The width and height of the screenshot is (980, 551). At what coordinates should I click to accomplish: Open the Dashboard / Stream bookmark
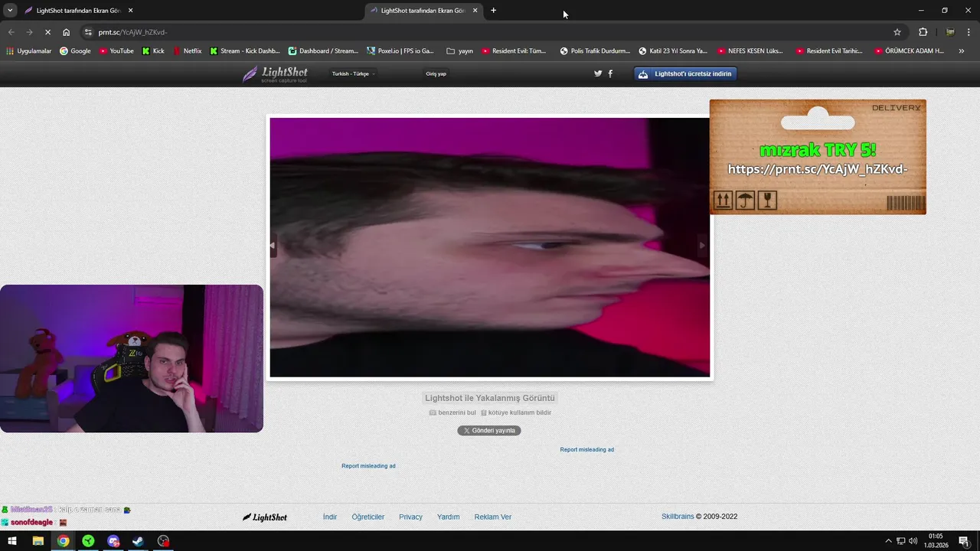pos(323,51)
